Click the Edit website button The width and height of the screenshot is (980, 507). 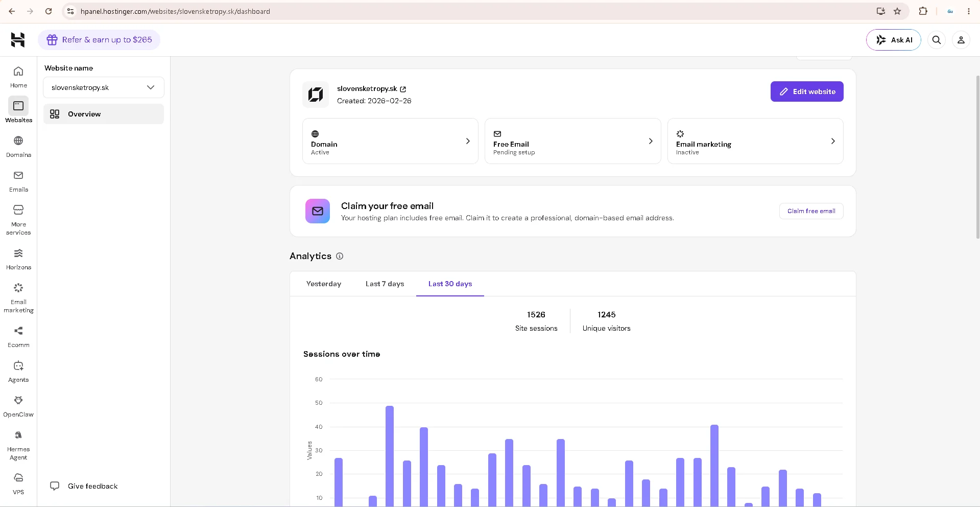(807, 91)
